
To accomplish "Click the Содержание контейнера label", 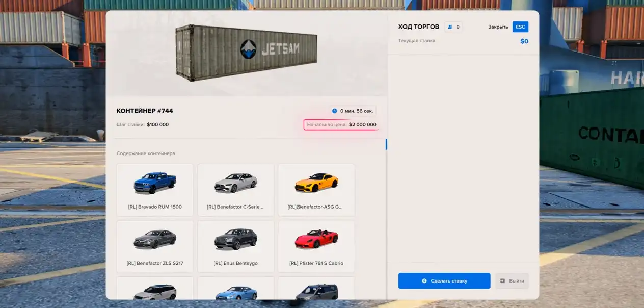I will [146, 153].
